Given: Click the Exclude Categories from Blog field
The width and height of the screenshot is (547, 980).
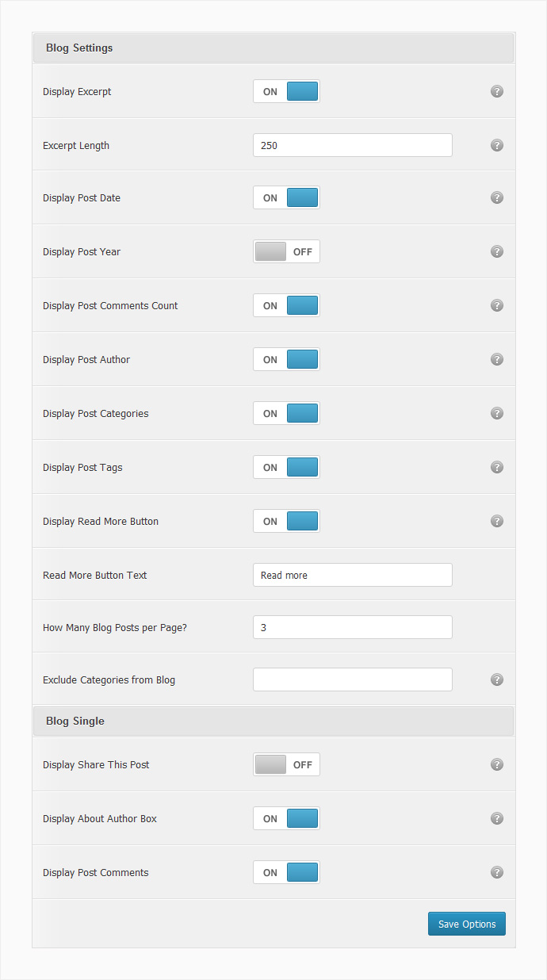Looking at the screenshot, I should [353, 679].
